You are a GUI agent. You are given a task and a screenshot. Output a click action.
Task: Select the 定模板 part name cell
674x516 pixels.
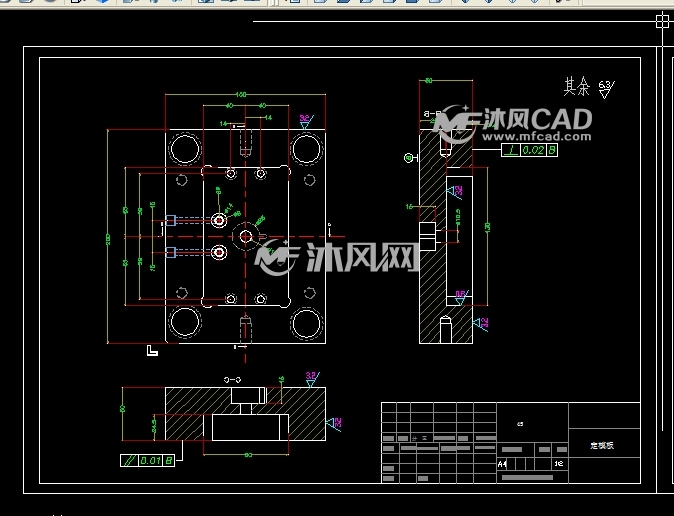point(604,445)
